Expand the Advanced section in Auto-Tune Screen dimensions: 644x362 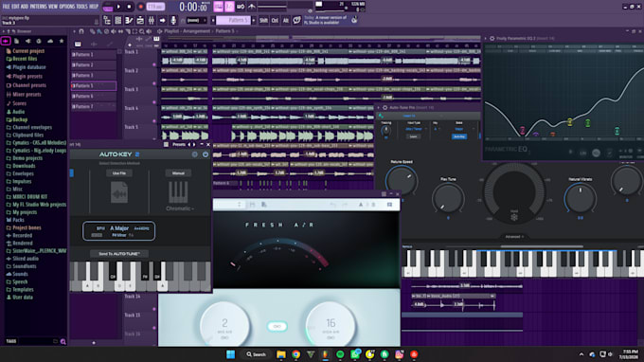point(514,237)
